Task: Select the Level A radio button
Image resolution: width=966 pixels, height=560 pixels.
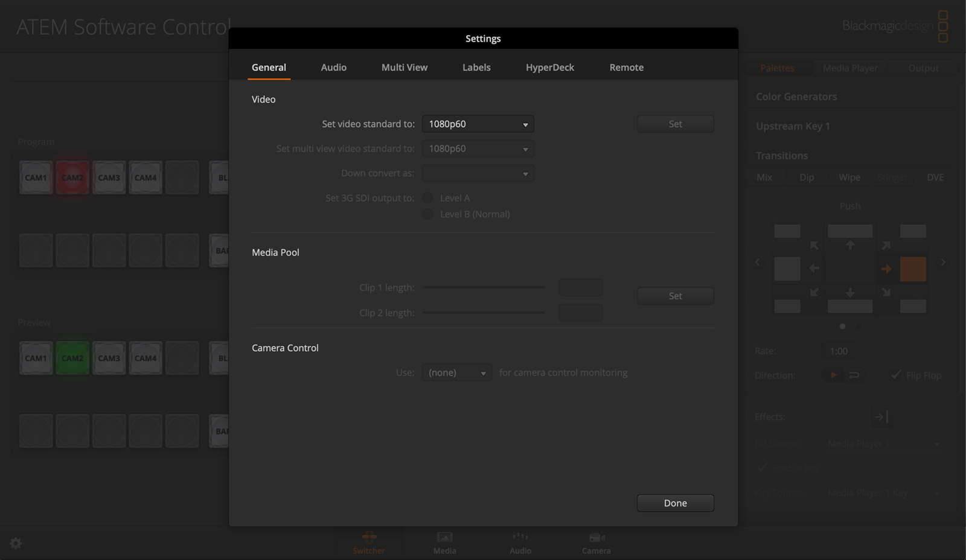Action: [427, 197]
